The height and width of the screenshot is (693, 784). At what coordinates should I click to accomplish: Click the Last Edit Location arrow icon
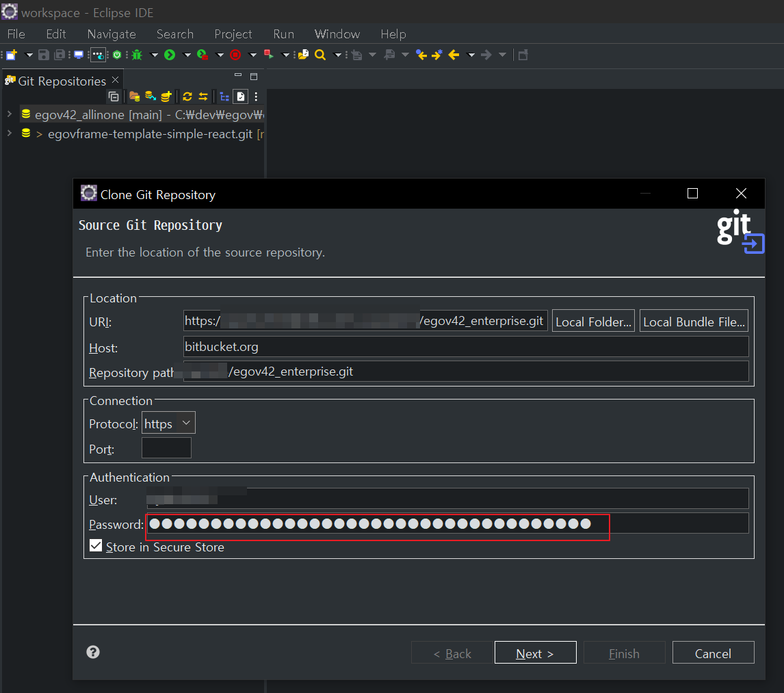[421, 55]
